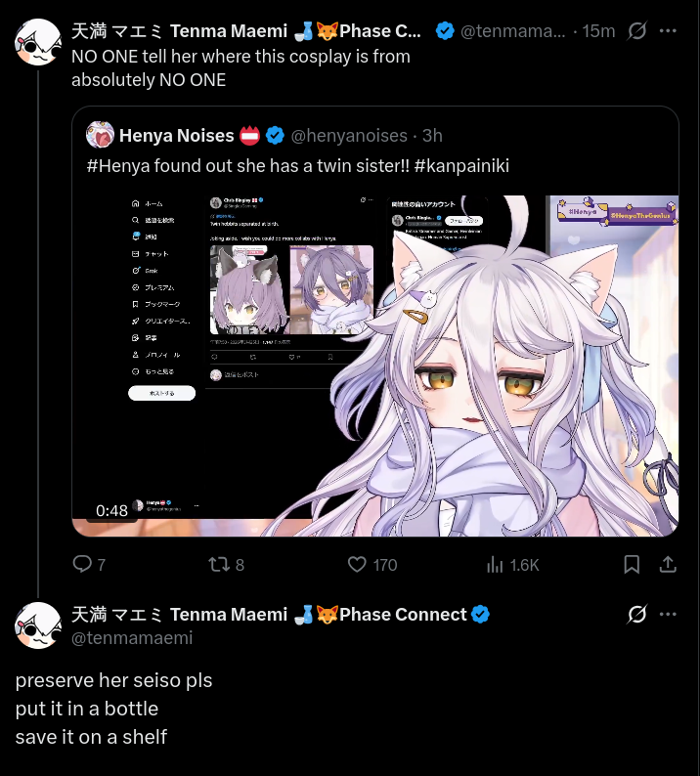Bookmark the post with the bookmark icon
The height and width of the screenshot is (776, 700).
[632, 564]
